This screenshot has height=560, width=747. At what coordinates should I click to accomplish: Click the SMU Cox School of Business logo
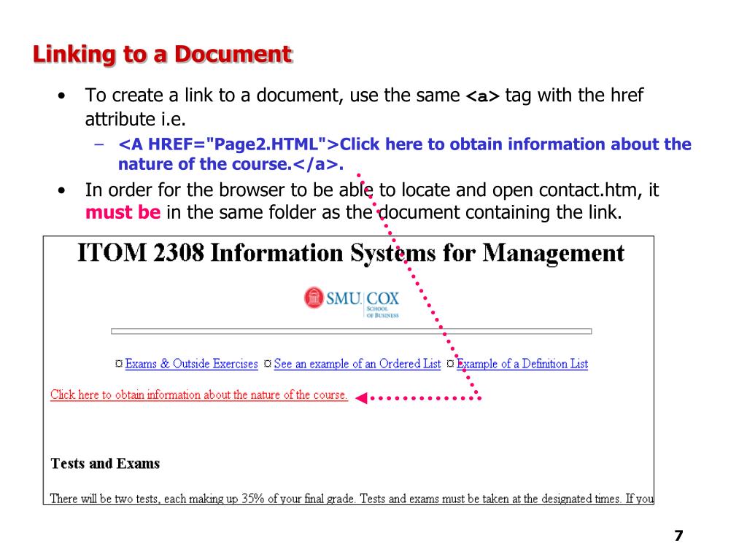click(x=352, y=302)
